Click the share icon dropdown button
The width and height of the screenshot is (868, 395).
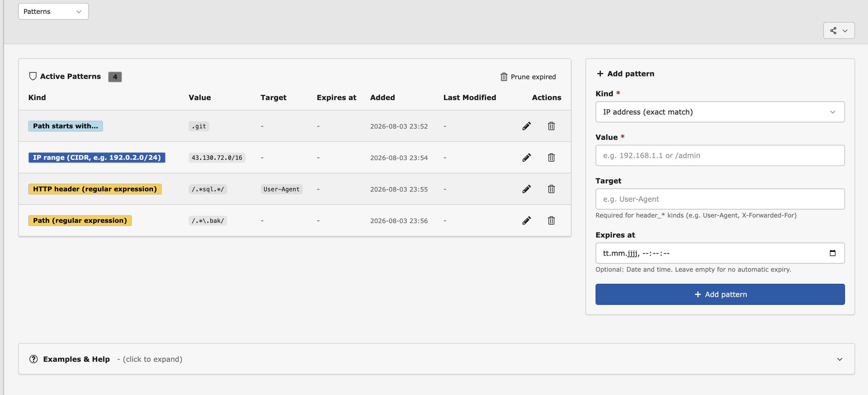[x=839, y=31]
